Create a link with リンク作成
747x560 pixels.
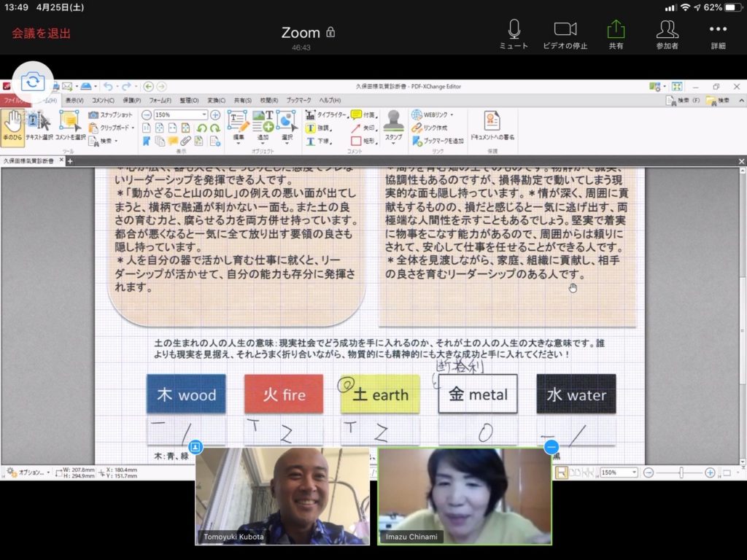pos(434,126)
